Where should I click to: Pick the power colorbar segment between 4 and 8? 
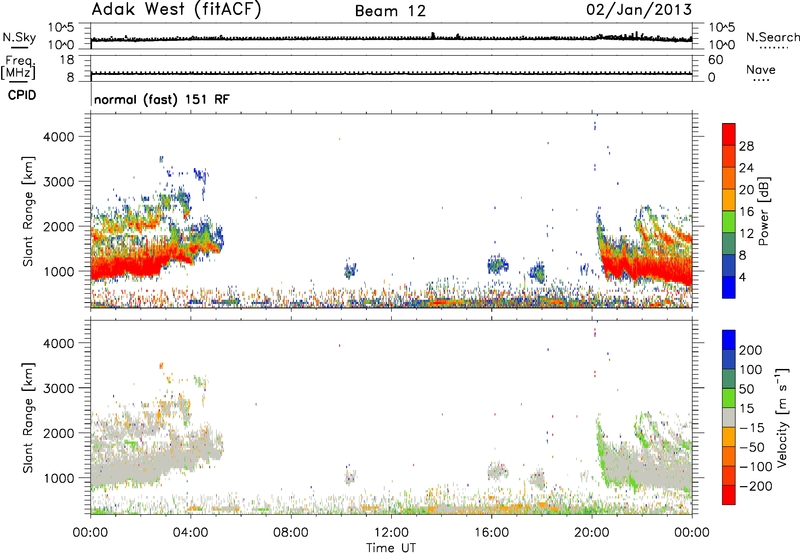coord(729,265)
